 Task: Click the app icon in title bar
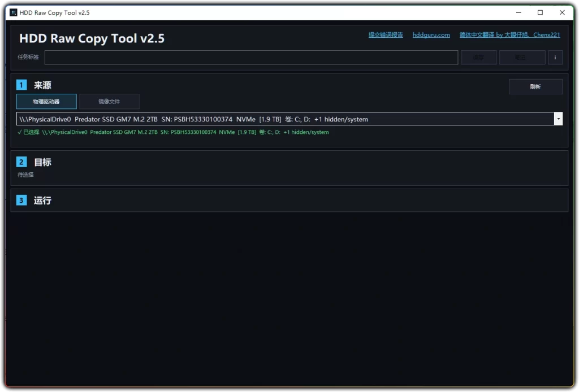click(x=13, y=12)
